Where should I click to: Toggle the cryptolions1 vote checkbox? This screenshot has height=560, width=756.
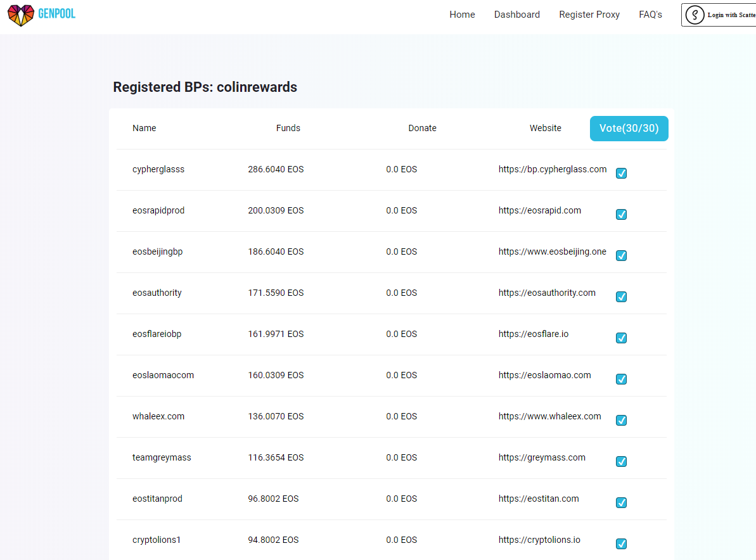pos(621,544)
